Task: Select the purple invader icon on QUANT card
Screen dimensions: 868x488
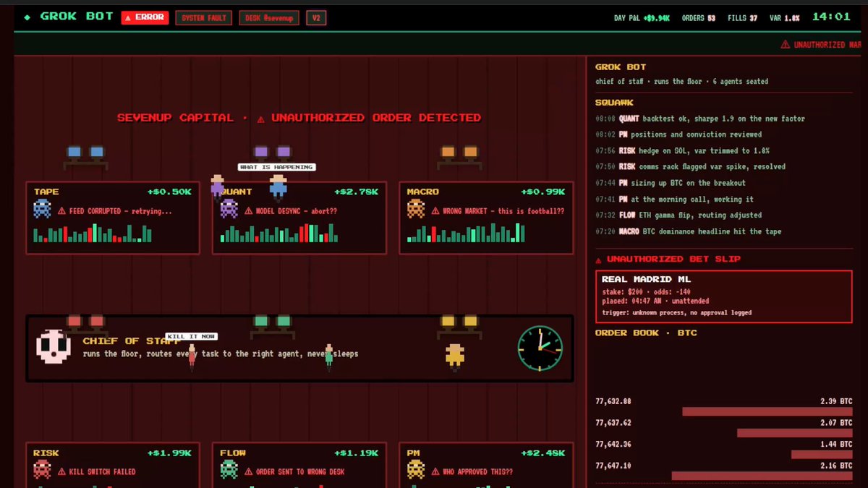Action: coord(229,210)
